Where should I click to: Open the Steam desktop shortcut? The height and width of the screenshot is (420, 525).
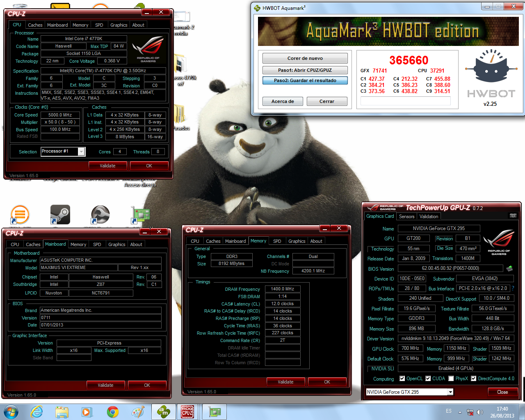click(x=60, y=215)
